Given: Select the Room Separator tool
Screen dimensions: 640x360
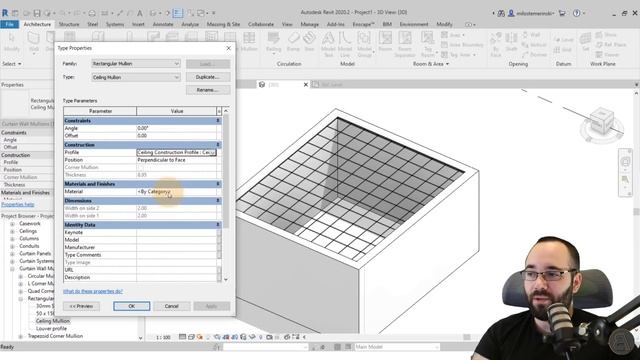Looking at the screenshot, I should (405, 44).
